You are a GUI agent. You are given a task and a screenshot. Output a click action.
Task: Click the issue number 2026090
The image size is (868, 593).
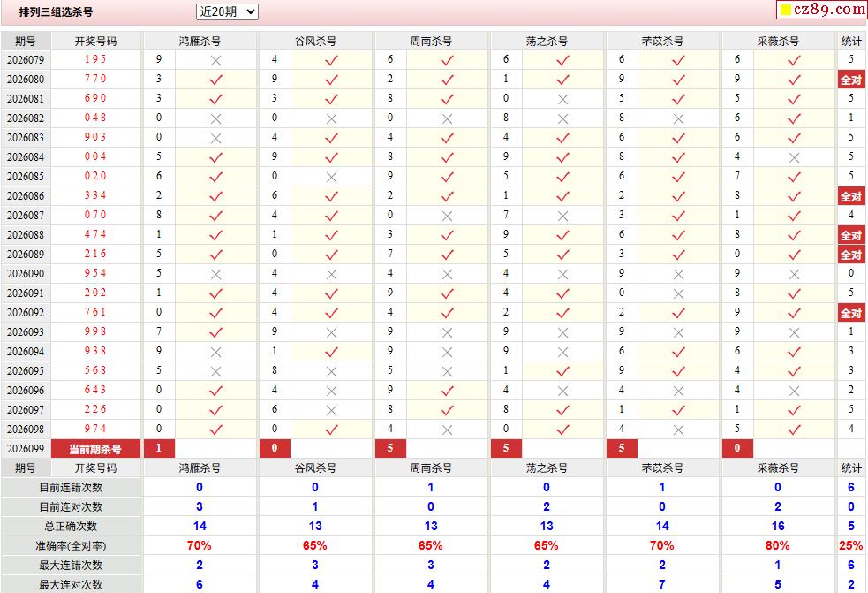[26, 273]
